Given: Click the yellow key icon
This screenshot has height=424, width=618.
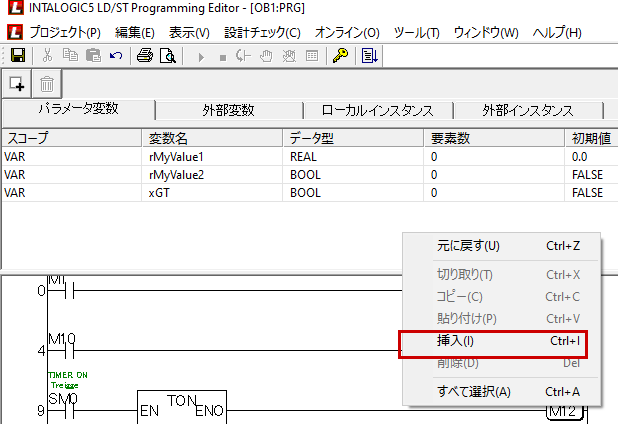Looking at the screenshot, I should 340,56.
